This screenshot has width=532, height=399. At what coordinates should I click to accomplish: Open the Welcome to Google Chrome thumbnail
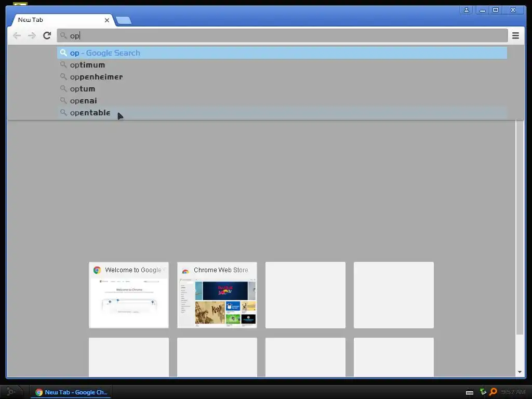pyautogui.click(x=129, y=295)
